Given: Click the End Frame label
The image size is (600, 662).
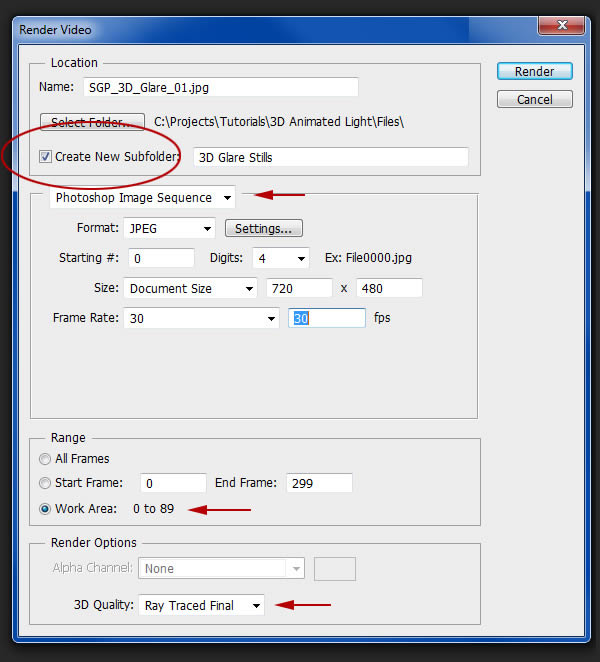Looking at the screenshot, I should coord(246,483).
